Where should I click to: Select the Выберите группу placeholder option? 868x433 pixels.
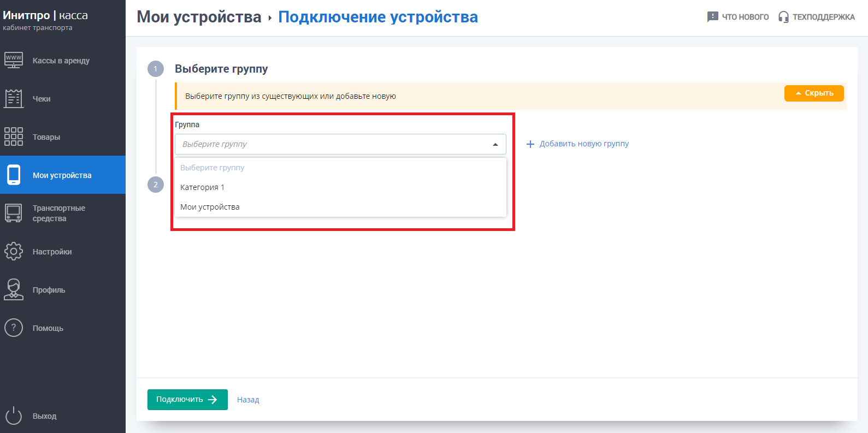tap(212, 168)
